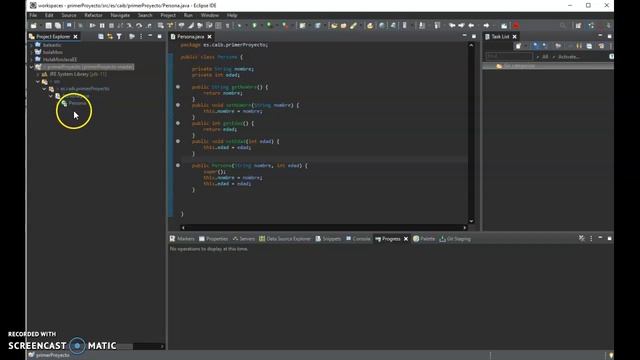Viewport: 640px width, 360px height.
Task: Switch to the Git Staging tab
Action: click(455, 239)
